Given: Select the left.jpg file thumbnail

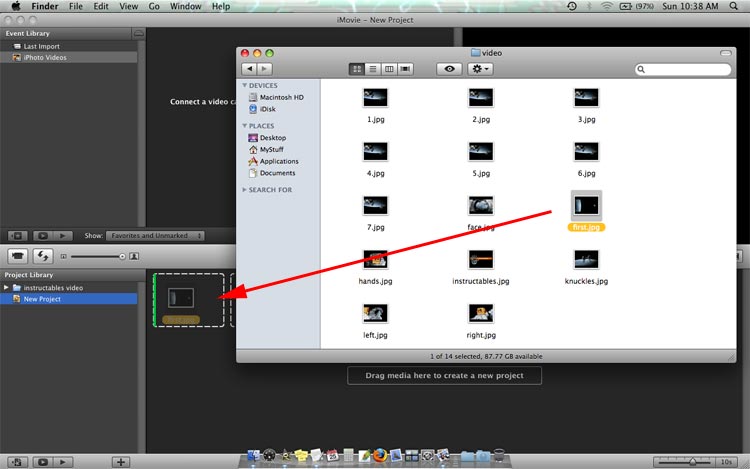Looking at the screenshot, I should click(x=375, y=314).
